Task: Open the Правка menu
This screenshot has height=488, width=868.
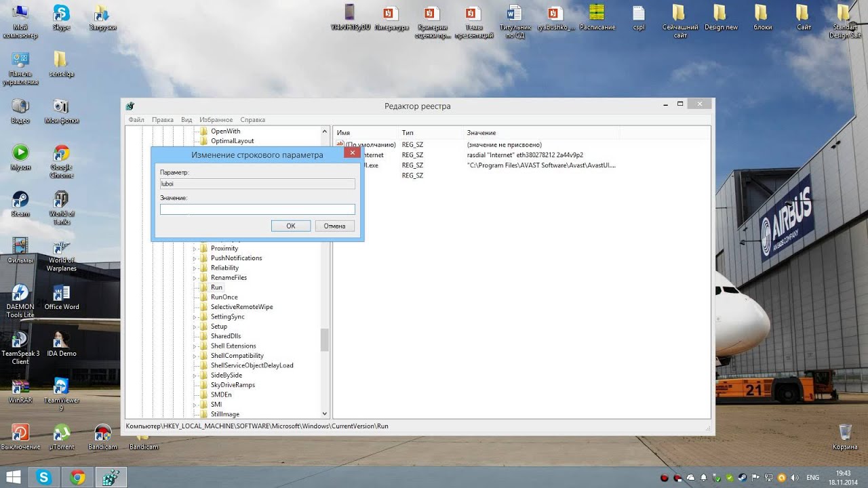Action: 163,120
